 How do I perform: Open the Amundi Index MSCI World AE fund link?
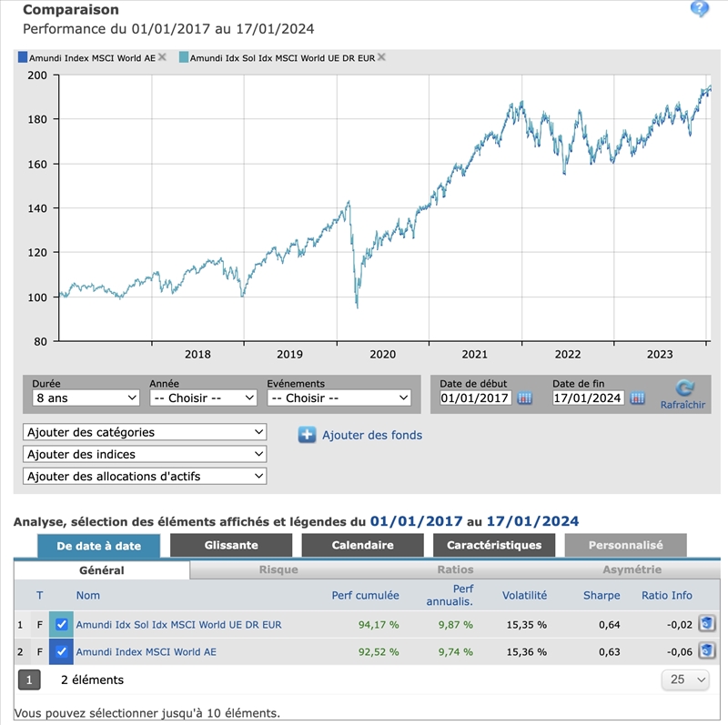coord(146,651)
